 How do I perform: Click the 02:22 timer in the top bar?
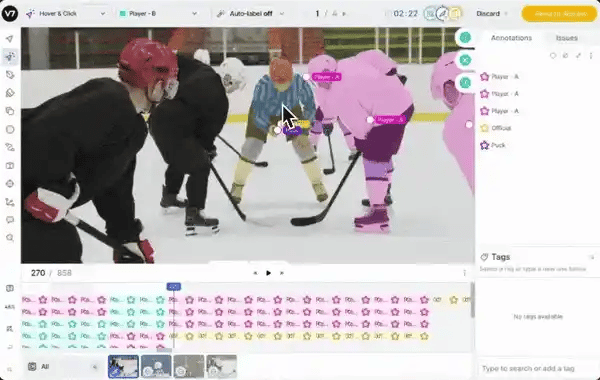(405, 14)
